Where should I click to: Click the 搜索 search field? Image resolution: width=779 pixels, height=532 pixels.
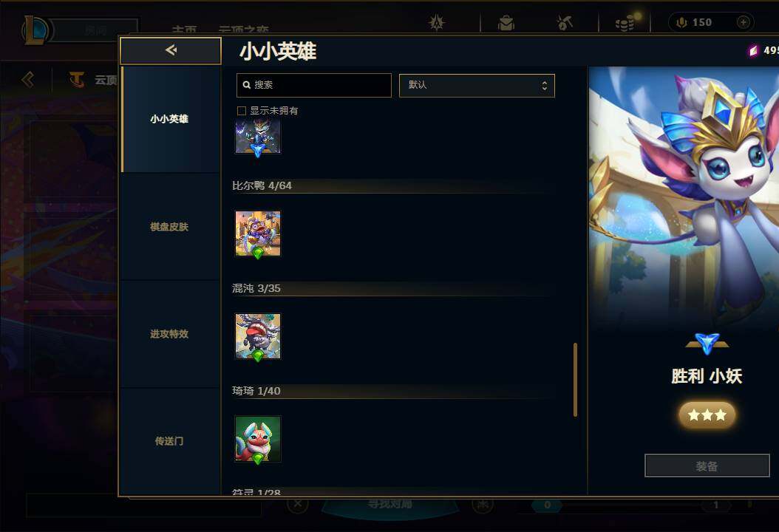click(x=314, y=86)
